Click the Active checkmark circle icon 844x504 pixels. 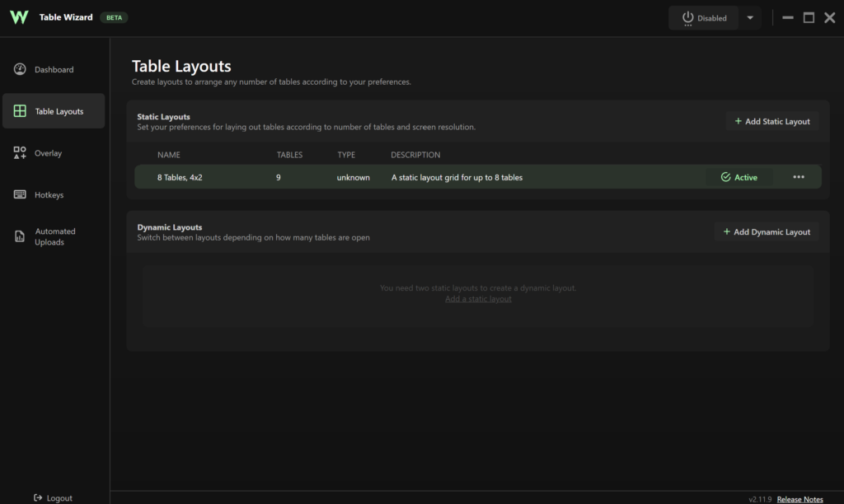pos(725,177)
